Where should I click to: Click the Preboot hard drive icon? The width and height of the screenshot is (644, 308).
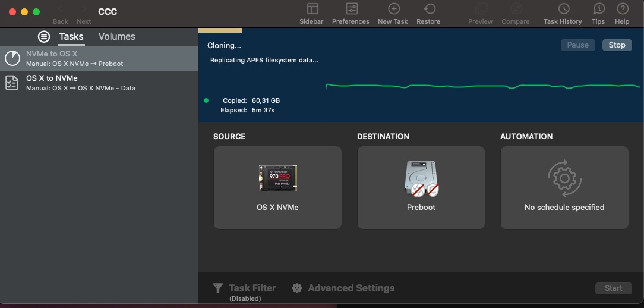pyautogui.click(x=421, y=178)
